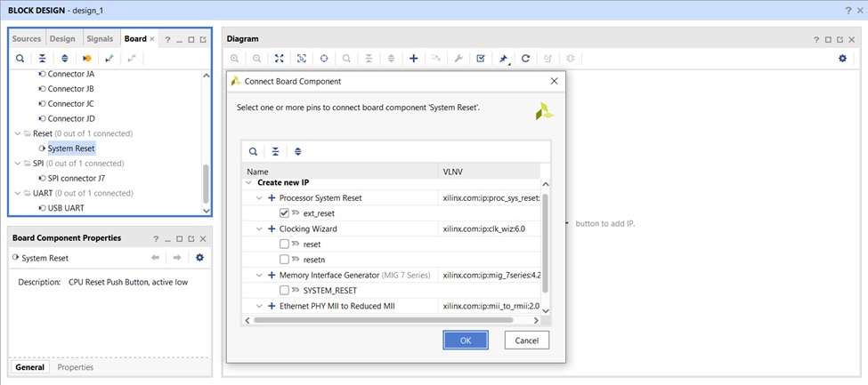Click the search icon in Connect Board Component dialog
The height and width of the screenshot is (385, 868).
pos(253,151)
